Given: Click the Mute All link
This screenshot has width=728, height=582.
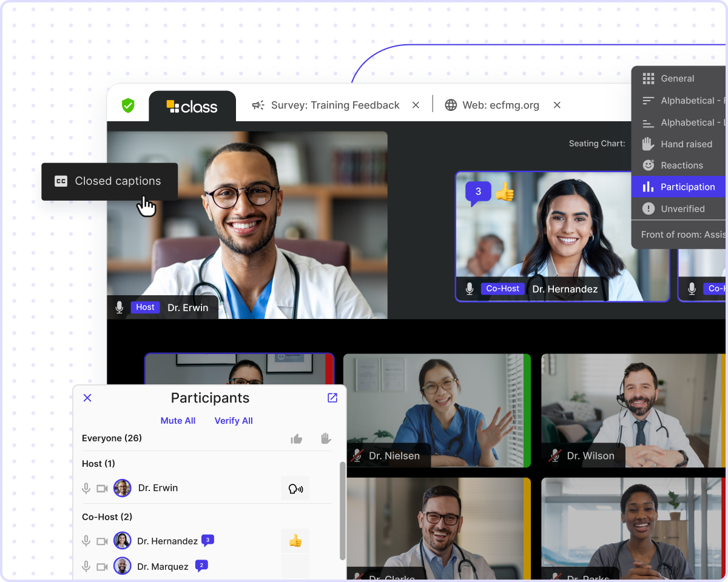Looking at the screenshot, I should click(x=178, y=421).
